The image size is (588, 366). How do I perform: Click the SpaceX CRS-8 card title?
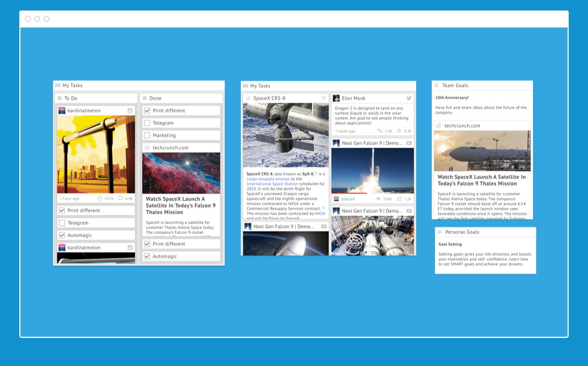pyautogui.click(x=269, y=98)
